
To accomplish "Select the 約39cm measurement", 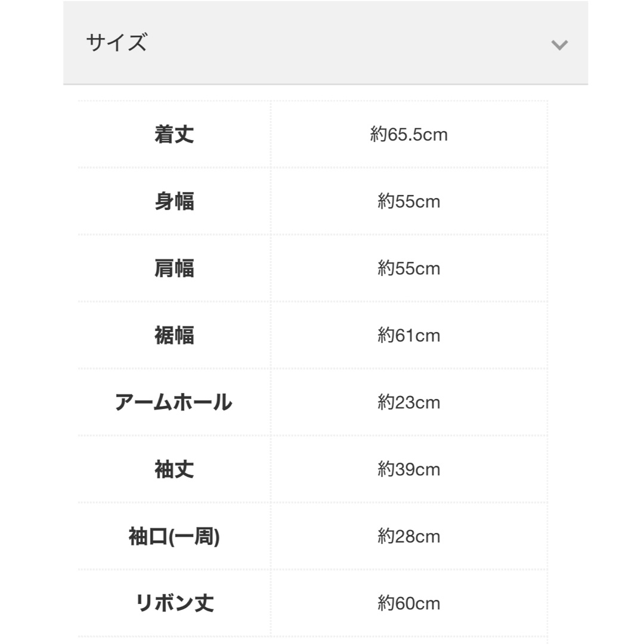I will pos(408,469).
